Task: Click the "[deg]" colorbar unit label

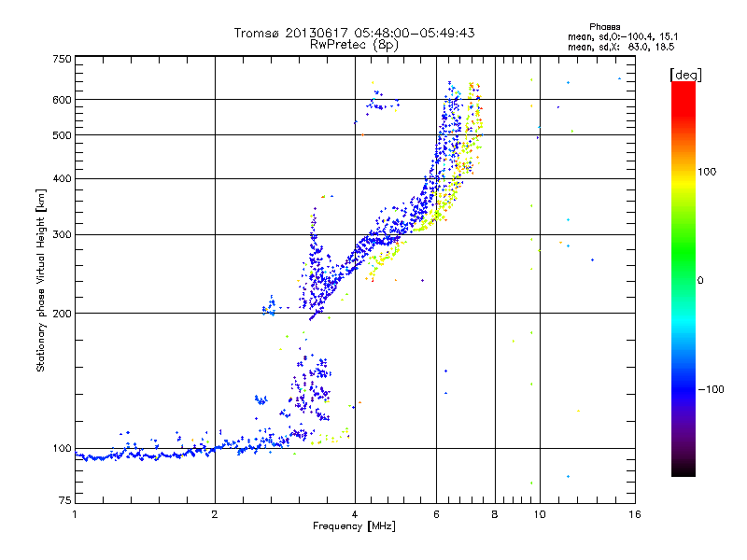Action: 685,75
